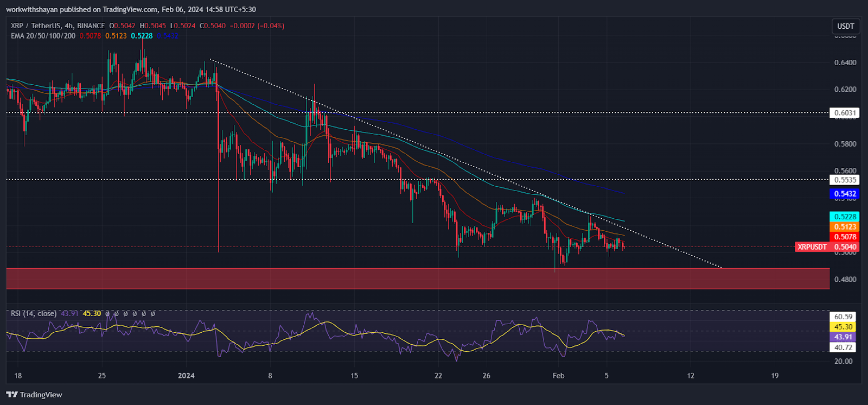The height and width of the screenshot is (405, 868).
Task: Click the purple RSI 43.91 axis label
Action: (x=844, y=337)
